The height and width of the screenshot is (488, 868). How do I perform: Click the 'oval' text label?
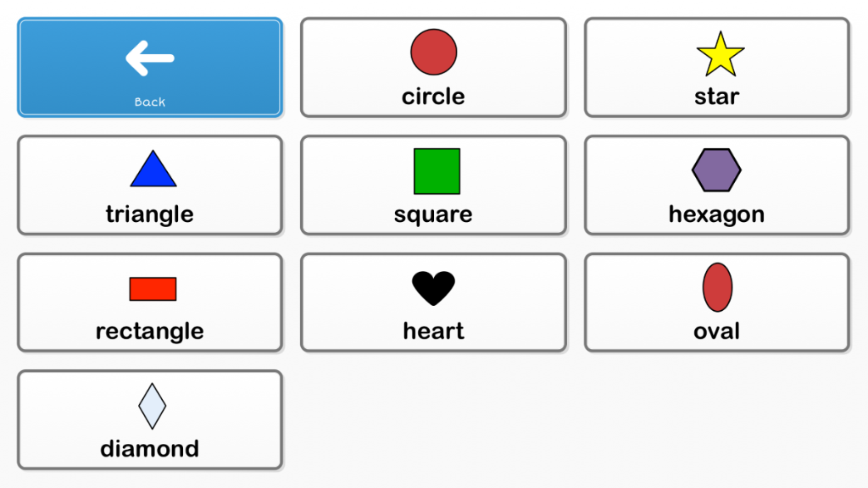[x=717, y=331]
